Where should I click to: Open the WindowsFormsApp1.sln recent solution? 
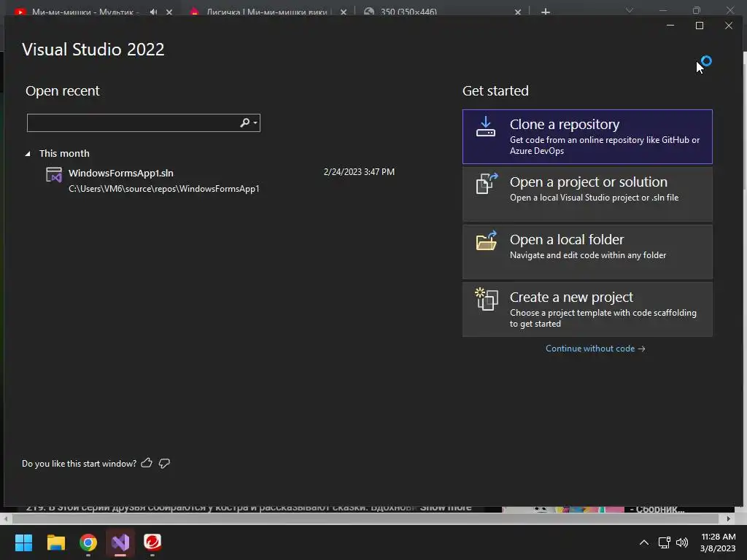pyautogui.click(x=220, y=181)
